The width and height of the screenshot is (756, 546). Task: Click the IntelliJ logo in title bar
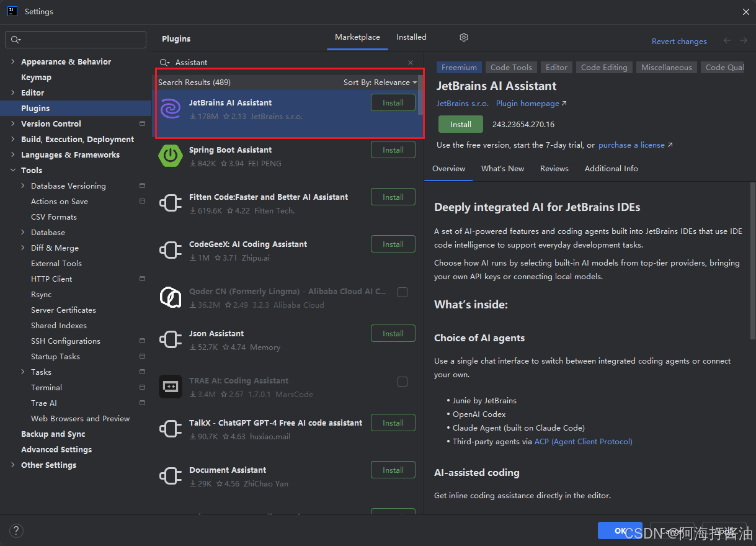coord(12,12)
